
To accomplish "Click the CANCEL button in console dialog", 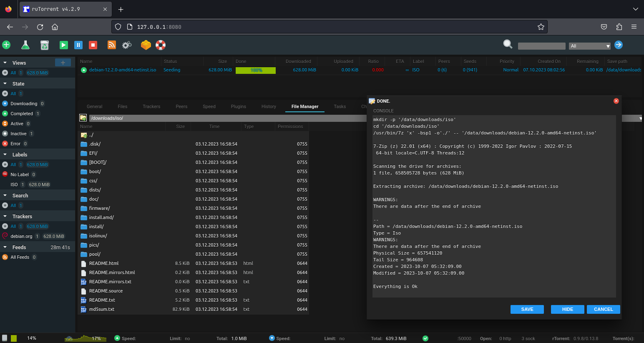I will pyautogui.click(x=604, y=309).
